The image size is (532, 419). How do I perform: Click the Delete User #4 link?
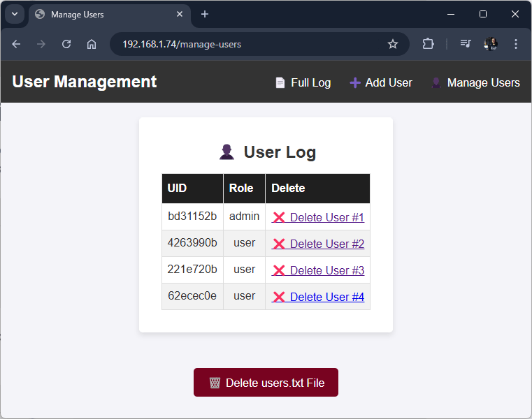(326, 297)
